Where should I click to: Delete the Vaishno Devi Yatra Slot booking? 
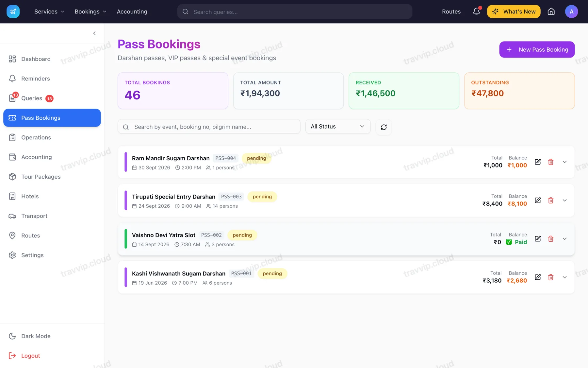[551, 239]
